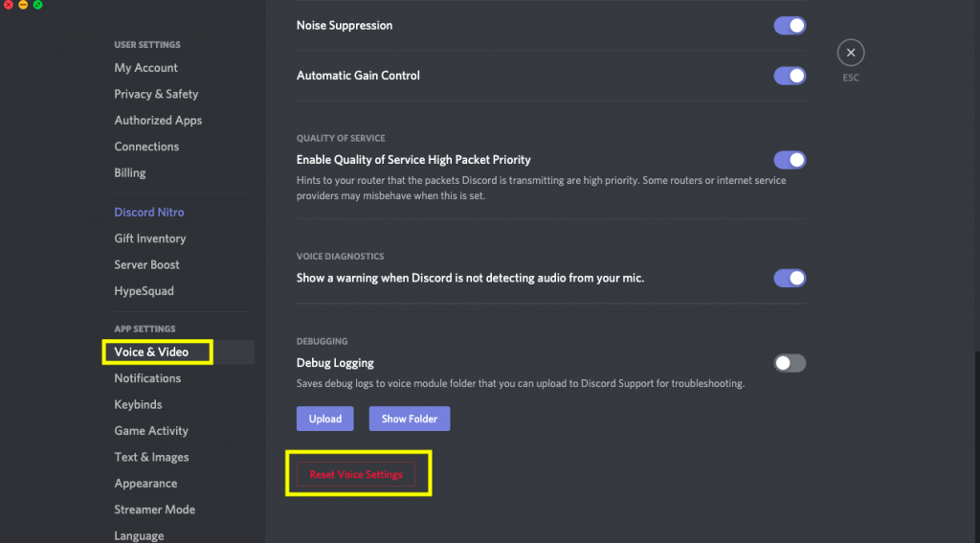Disable Automatic Gain Control

point(790,76)
